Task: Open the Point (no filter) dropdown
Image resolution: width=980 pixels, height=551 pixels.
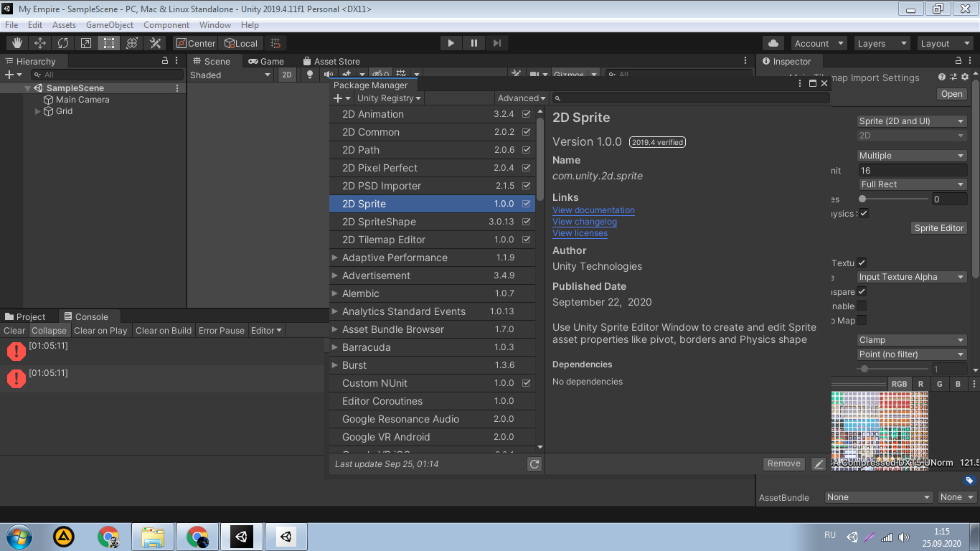Action: [913, 354]
